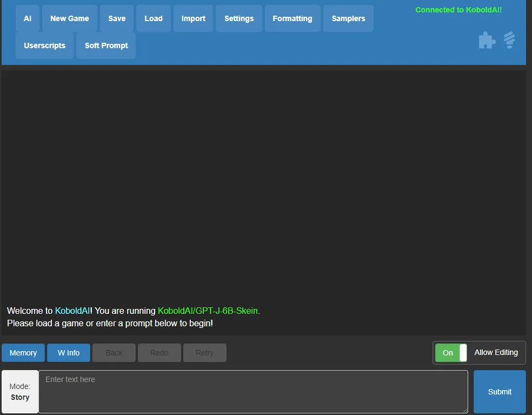The image size is (532, 415).
Task: Click the Connected to KoboldAI! status
Action: point(458,10)
